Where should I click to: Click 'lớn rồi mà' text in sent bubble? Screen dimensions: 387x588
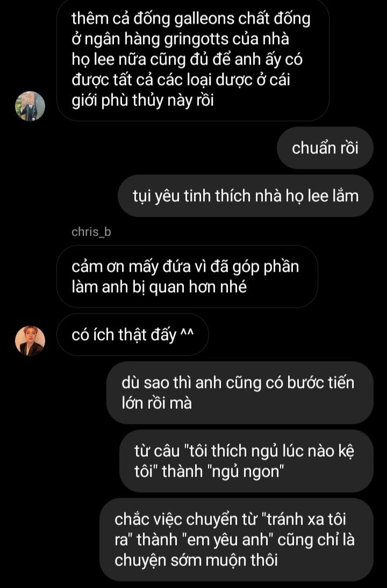(156, 403)
